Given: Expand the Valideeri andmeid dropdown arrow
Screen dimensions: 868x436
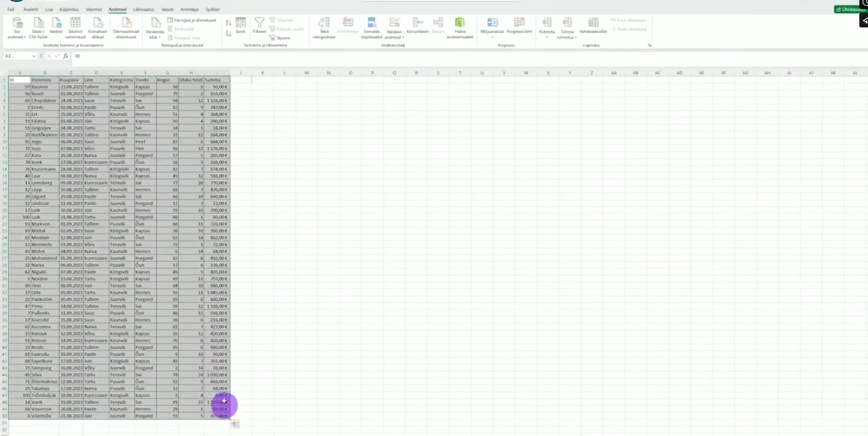Looking at the screenshot, I should pyautogui.click(x=403, y=37).
